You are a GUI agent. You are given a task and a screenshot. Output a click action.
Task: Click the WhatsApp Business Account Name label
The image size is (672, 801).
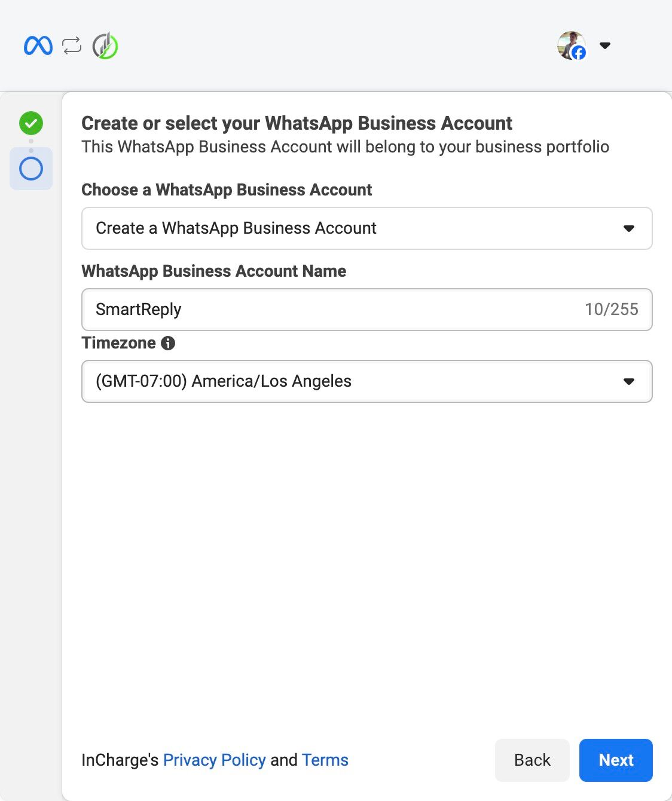pyautogui.click(x=213, y=271)
